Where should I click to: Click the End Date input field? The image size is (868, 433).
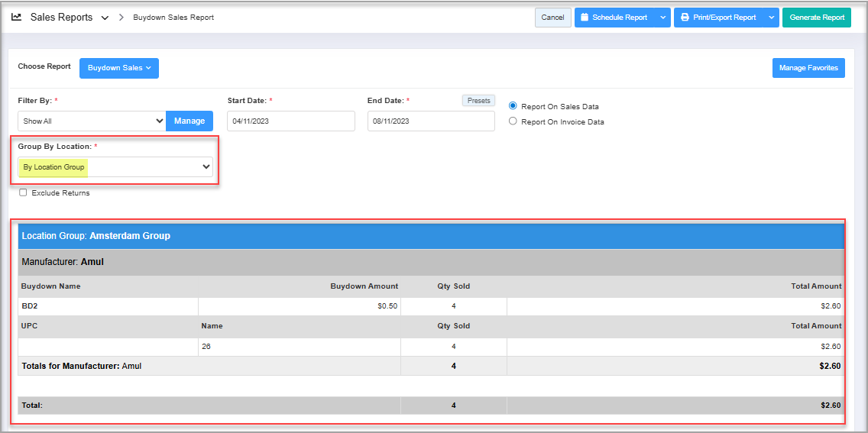[431, 121]
